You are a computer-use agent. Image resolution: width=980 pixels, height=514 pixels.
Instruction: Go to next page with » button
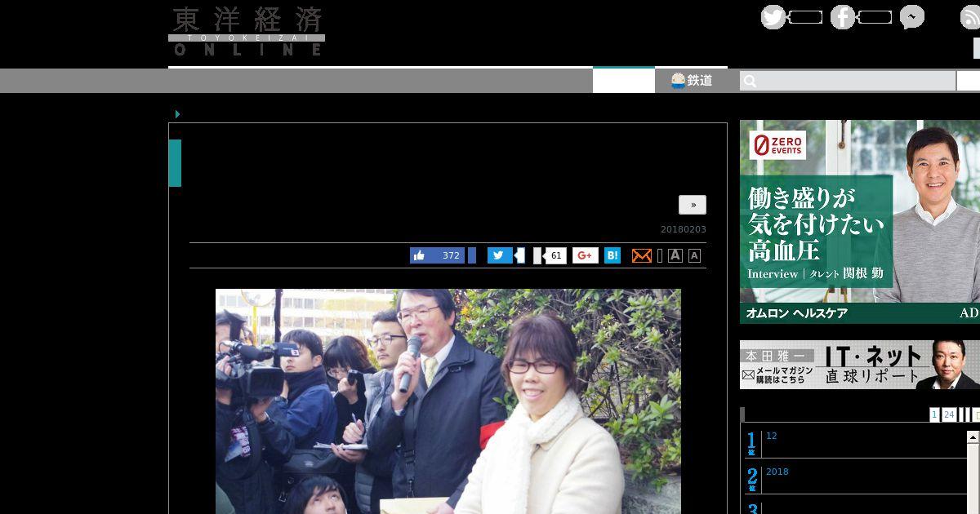pyautogui.click(x=693, y=205)
